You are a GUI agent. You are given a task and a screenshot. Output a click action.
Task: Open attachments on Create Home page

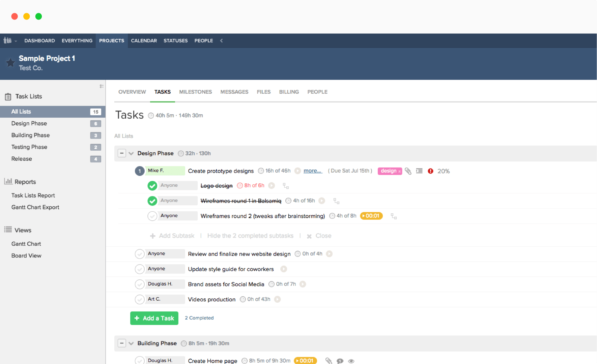point(329,361)
